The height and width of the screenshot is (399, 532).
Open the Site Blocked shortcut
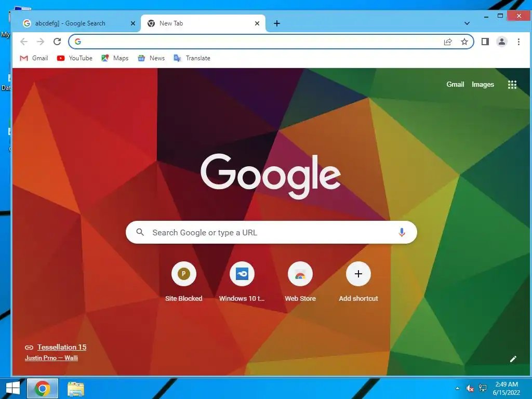tap(183, 282)
